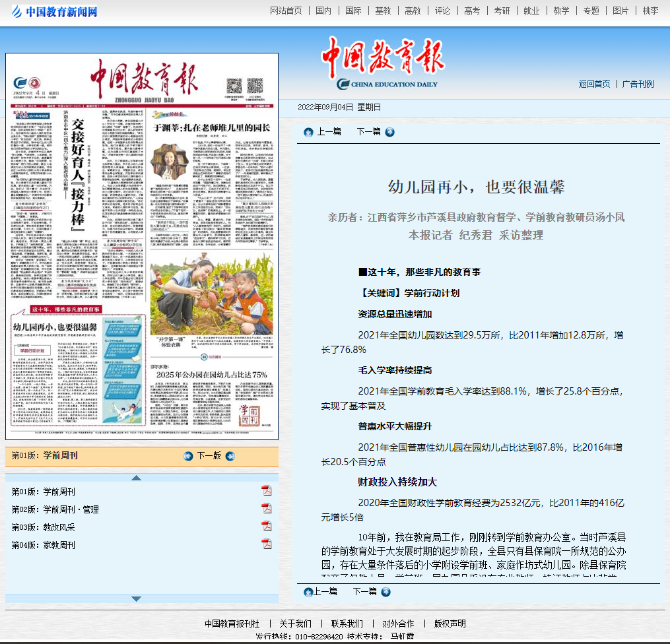The image size is (670, 644).
Task: Open the 中国教育新闻网 site logo
Action: point(54,11)
